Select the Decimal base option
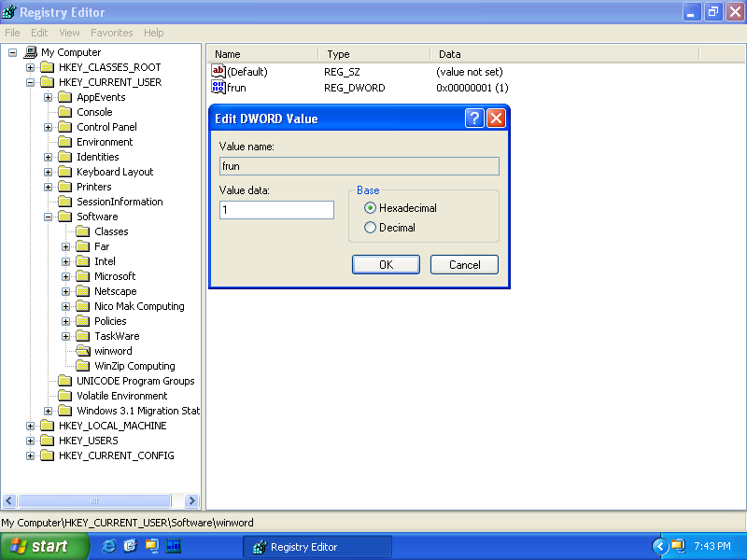 point(370,228)
